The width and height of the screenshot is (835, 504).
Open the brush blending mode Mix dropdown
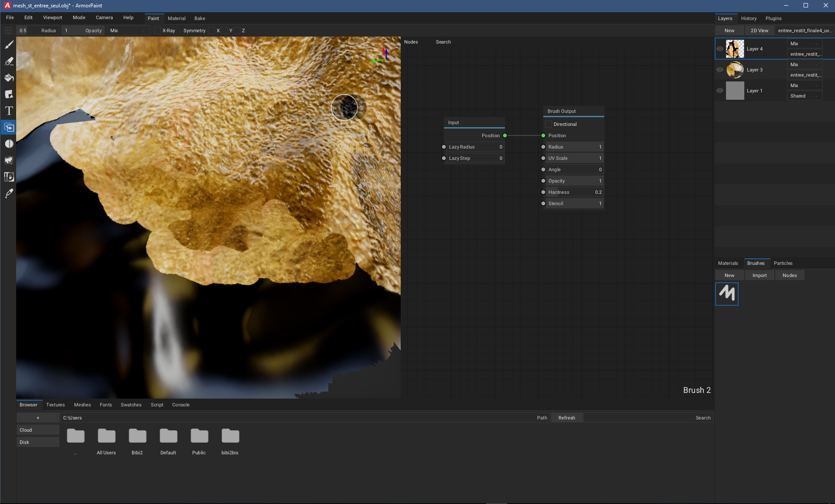(128, 30)
